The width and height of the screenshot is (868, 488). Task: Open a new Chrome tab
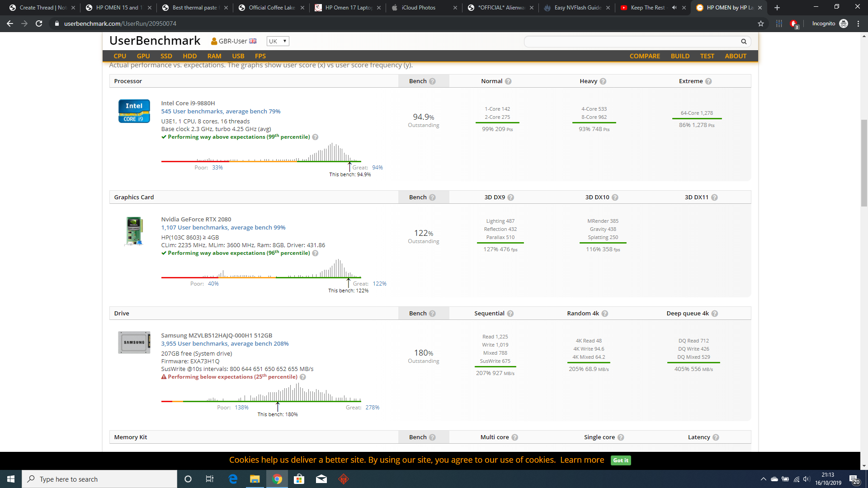(x=777, y=8)
